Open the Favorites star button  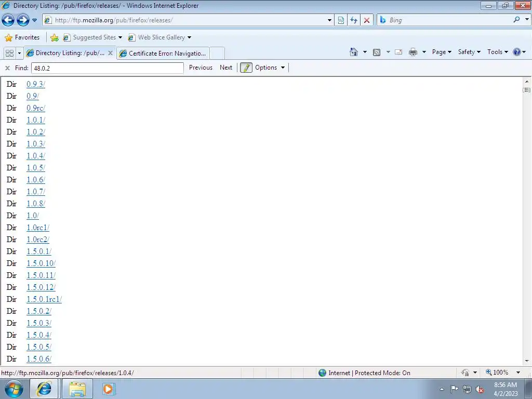(x=22, y=37)
